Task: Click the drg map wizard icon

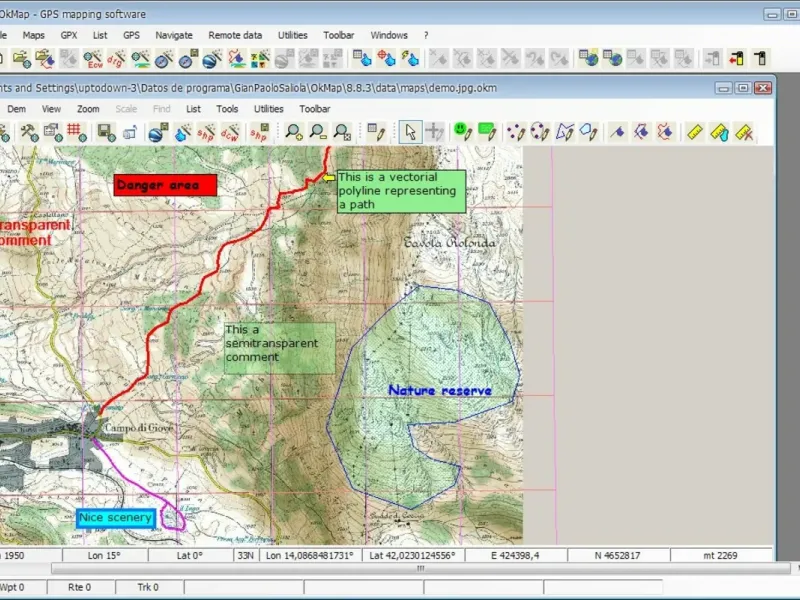Action: point(116,59)
